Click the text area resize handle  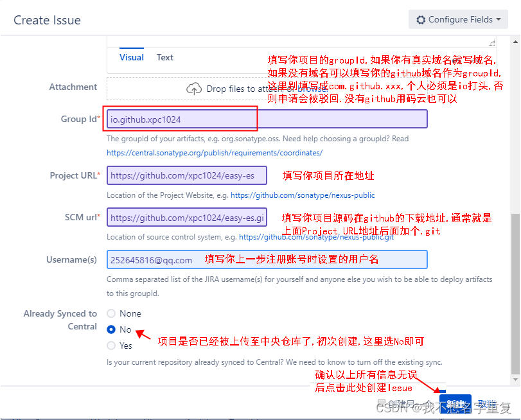click(x=492, y=43)
